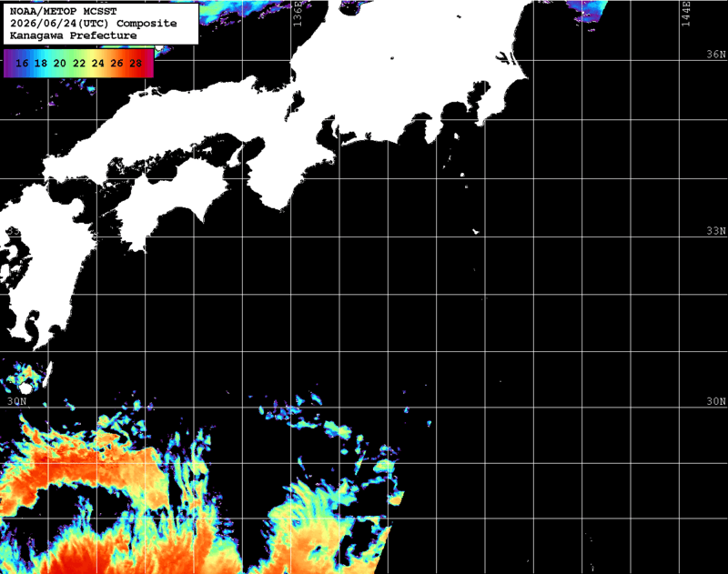Click the 28 value on temperature color scale

tap(136, 63)
